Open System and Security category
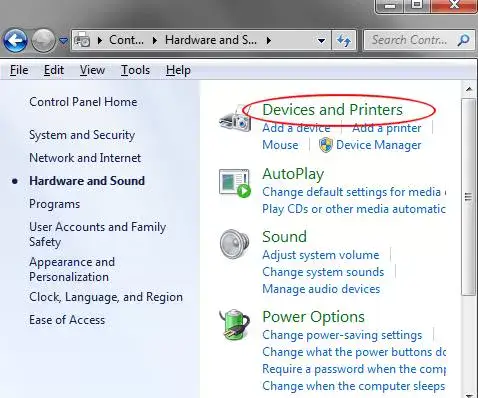Screen dimensions: 478x398 click(82, 135)
